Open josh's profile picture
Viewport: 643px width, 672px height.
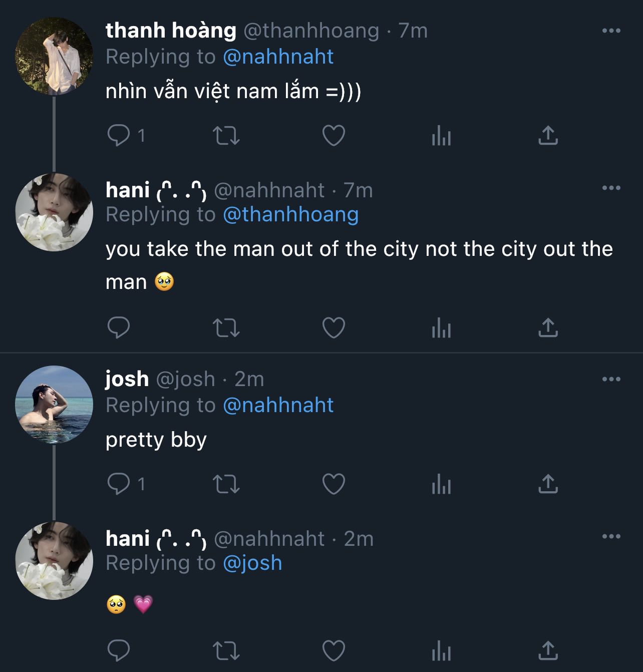point(54,405)
